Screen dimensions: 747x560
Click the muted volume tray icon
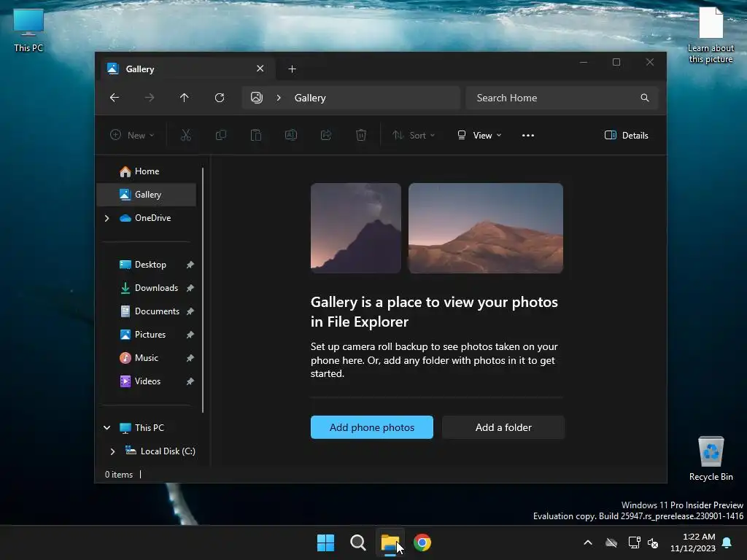coord(653,542)
